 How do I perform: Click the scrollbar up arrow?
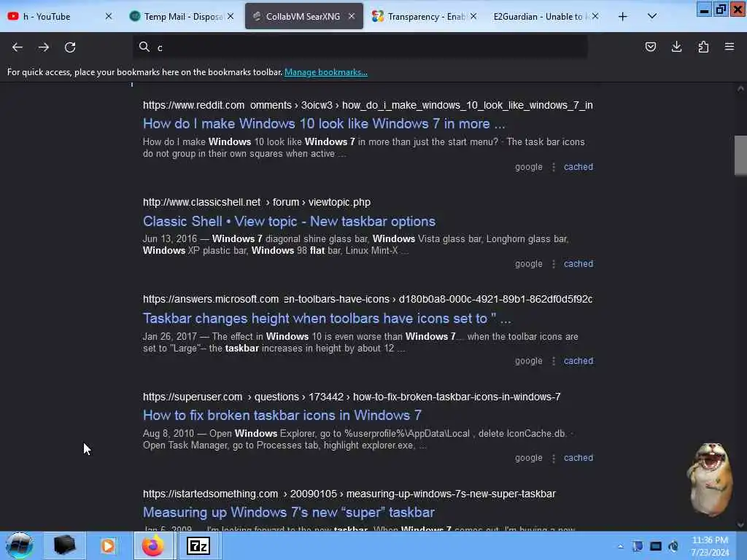tap(740, 88)
